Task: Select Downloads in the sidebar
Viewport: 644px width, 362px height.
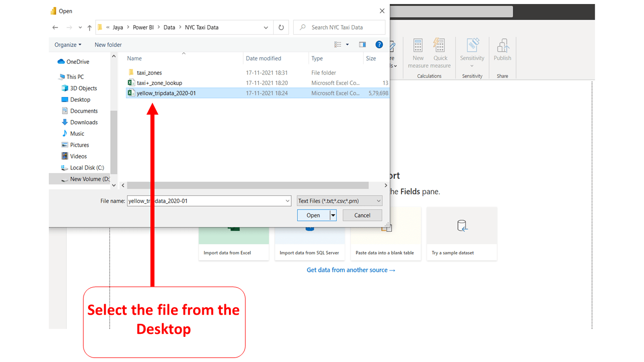Action: (83, 122)
